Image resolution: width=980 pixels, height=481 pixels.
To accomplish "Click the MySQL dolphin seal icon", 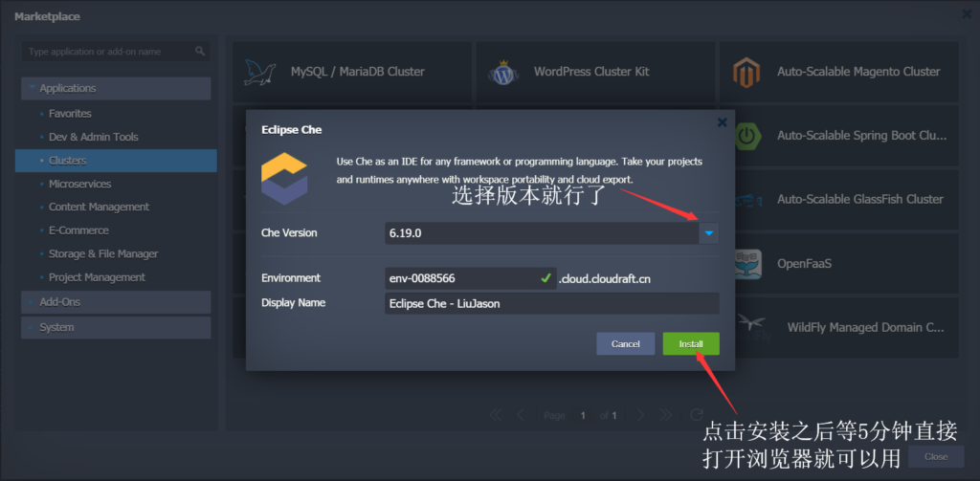I will (259, 73).
